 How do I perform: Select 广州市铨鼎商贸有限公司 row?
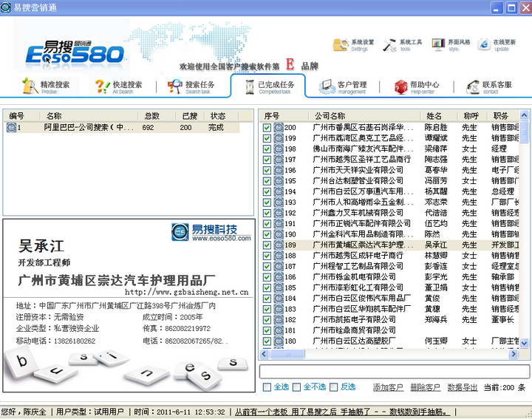pos(389,330)
